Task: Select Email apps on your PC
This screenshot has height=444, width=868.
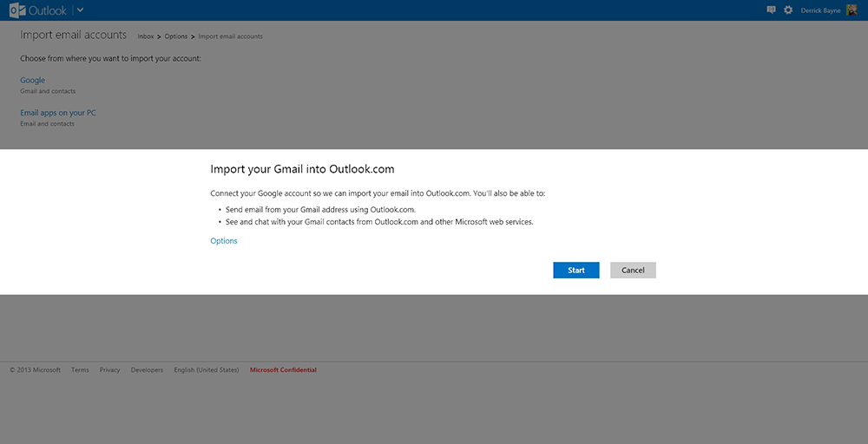Action: (58, 113)
